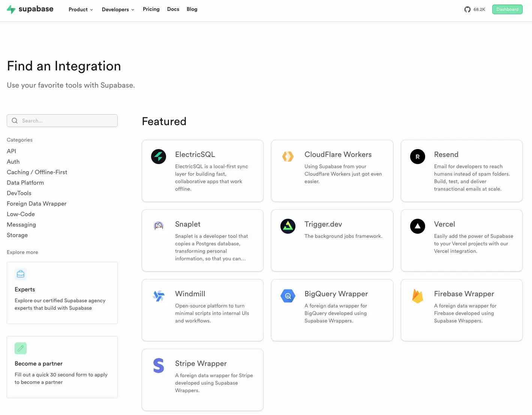Filter by Foreign Data Wrapper category

(x=36, y=204)
